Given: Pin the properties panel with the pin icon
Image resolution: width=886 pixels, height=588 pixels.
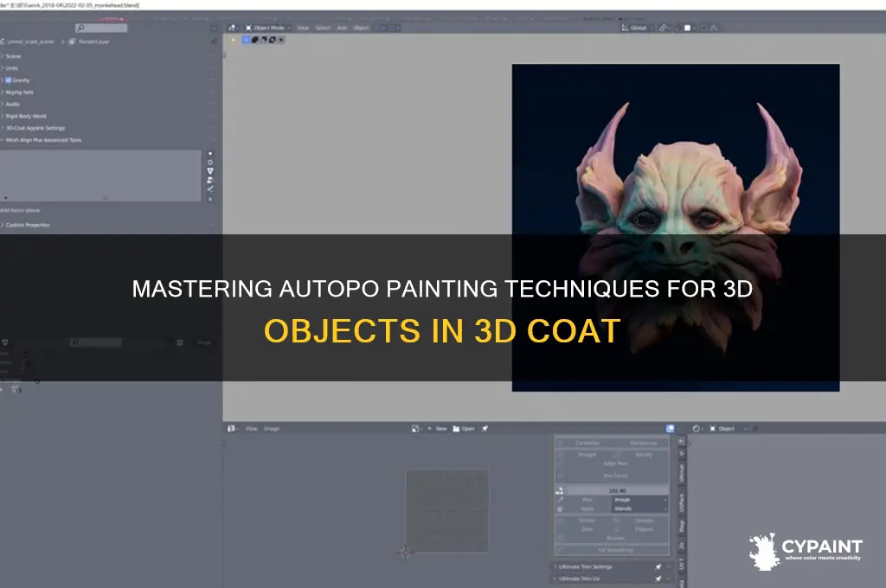Looking at the screenshot, I should point(214,42).
